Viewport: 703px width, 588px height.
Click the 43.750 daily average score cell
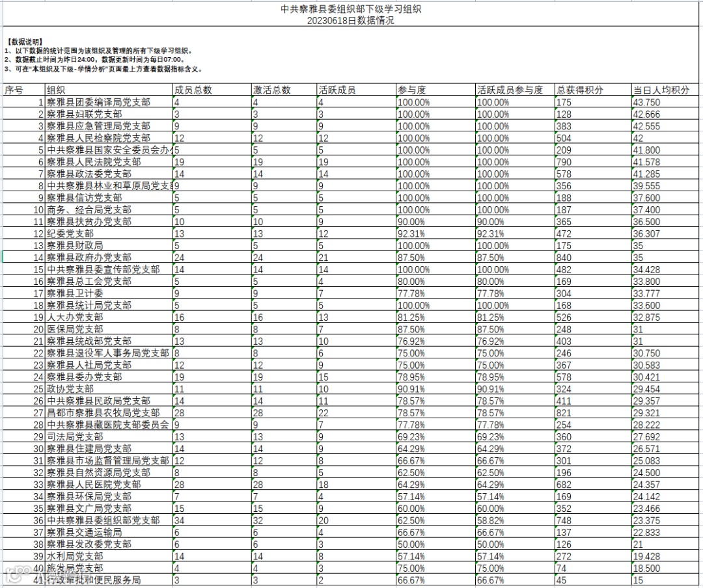(665, 101)
